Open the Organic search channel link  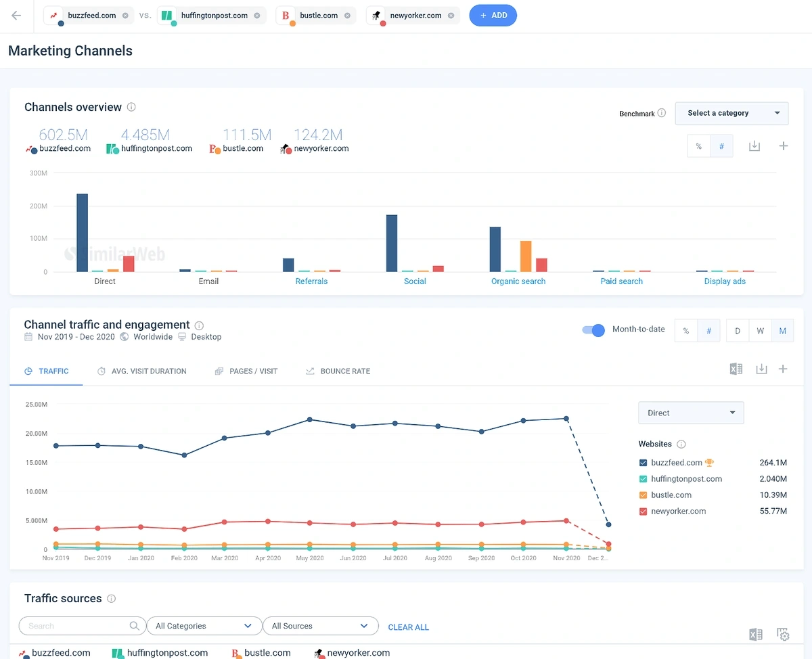(518, 281)
